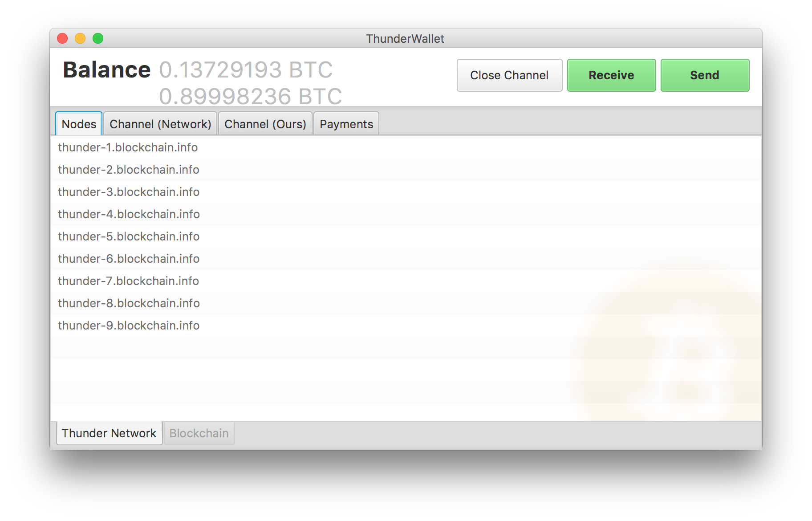Click thunder-7.blockchain.info list row

click(x=406, y=281)
